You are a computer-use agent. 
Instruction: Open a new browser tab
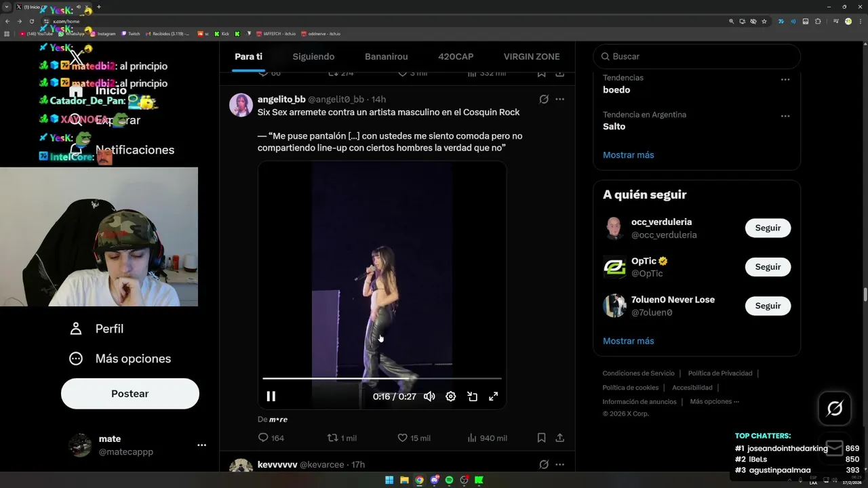[98, 7]
